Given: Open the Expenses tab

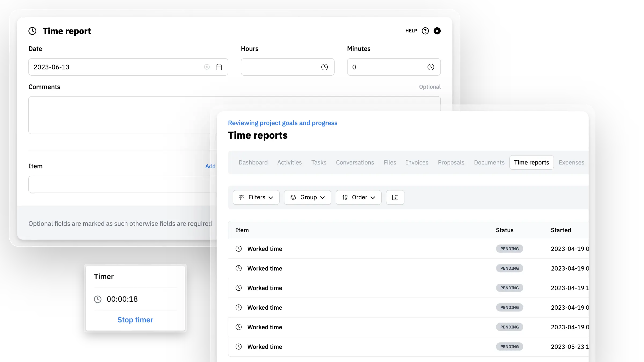Looking at the screenshot, I should point(571,162).
